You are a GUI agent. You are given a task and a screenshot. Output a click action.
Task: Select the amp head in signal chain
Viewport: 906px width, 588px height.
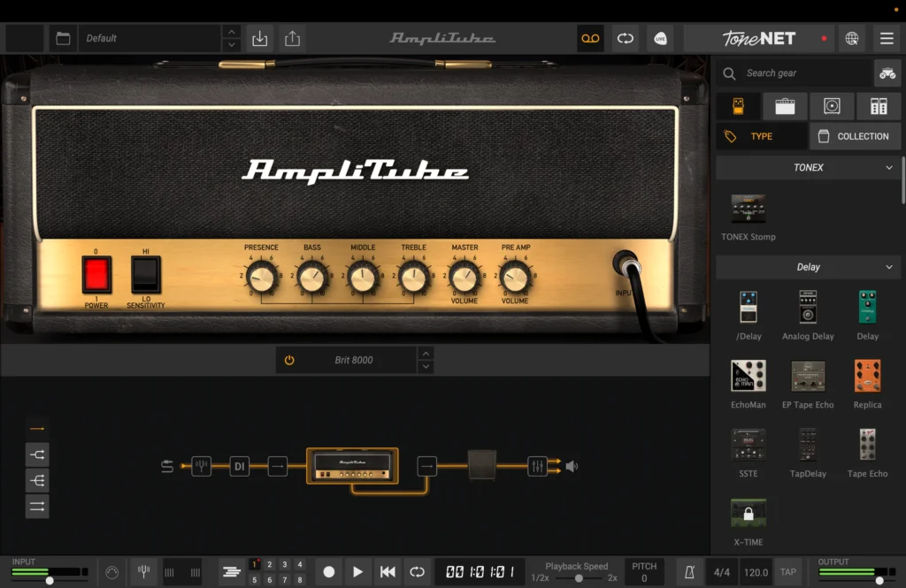click(x=352, y=466)
